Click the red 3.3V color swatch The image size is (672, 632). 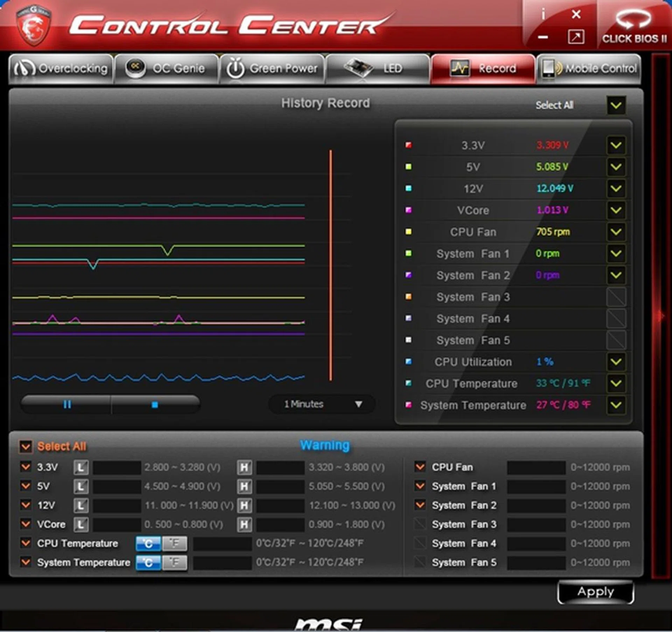click(408, 145)
